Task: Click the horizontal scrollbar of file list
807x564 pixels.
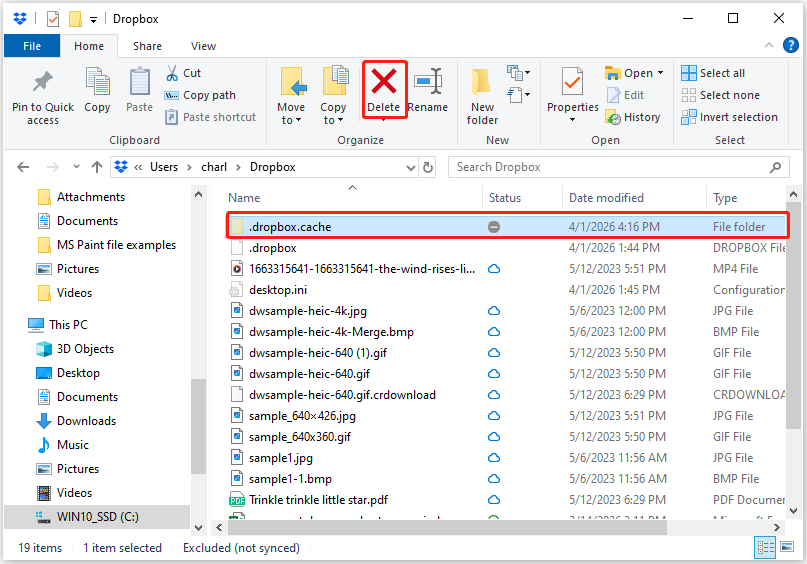Action: 447,527
